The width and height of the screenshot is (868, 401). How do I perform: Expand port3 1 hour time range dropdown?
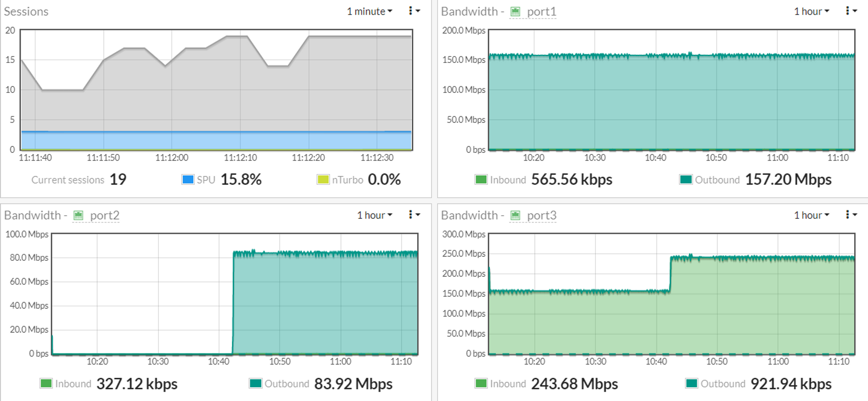point(811,215)
